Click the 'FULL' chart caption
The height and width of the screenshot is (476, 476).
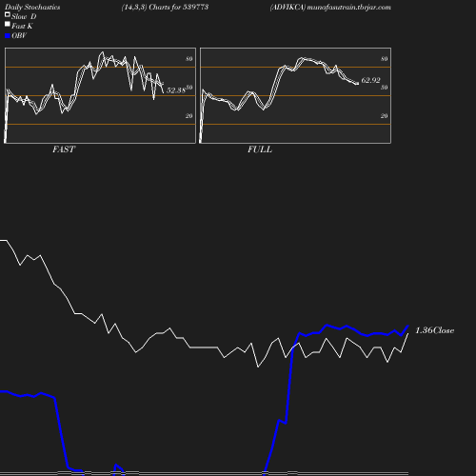click(x=260, y=149)
